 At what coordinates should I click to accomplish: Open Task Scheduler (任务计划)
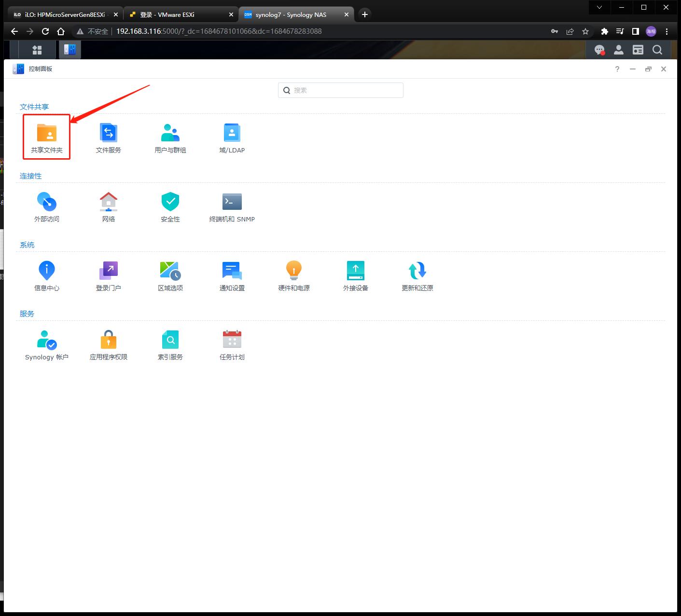click(232, 344)
